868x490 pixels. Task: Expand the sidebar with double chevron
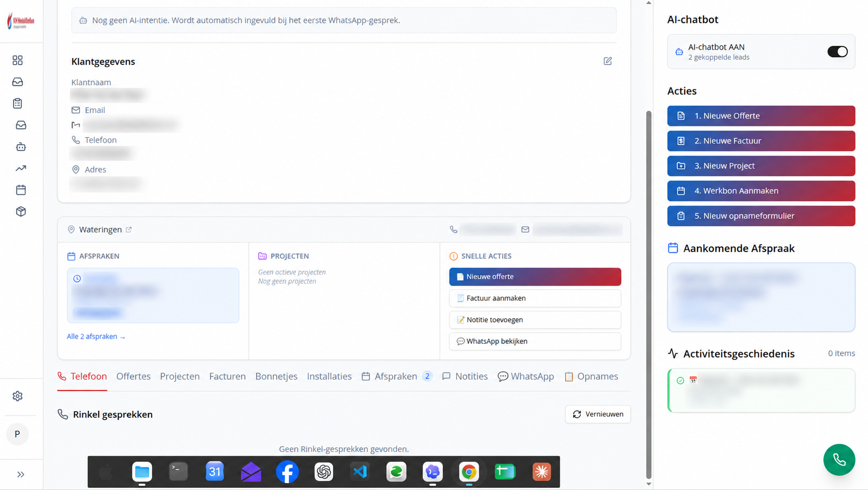(21, 474)
